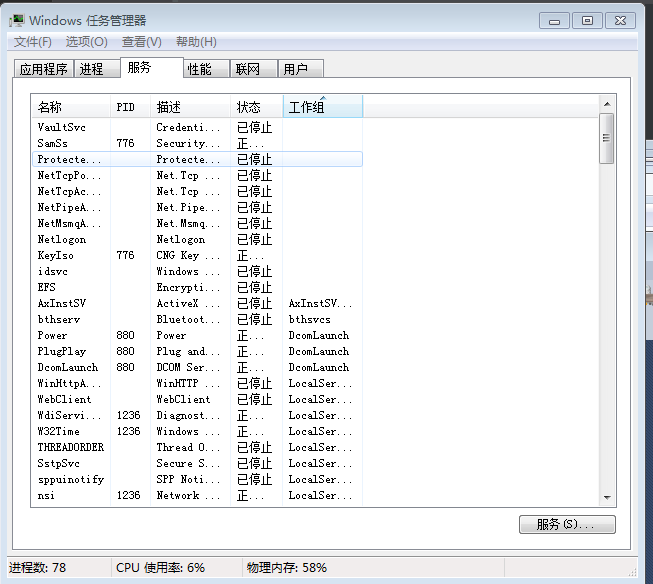Switch to the 进程 tab
653x584 pixels.
click(x=97, y=69)
